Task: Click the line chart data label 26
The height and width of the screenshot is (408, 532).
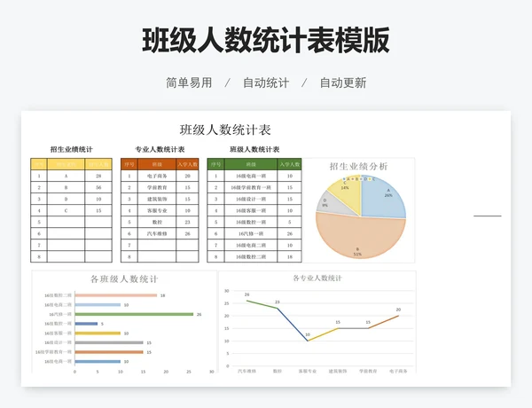Action: (x=247, y=294)
